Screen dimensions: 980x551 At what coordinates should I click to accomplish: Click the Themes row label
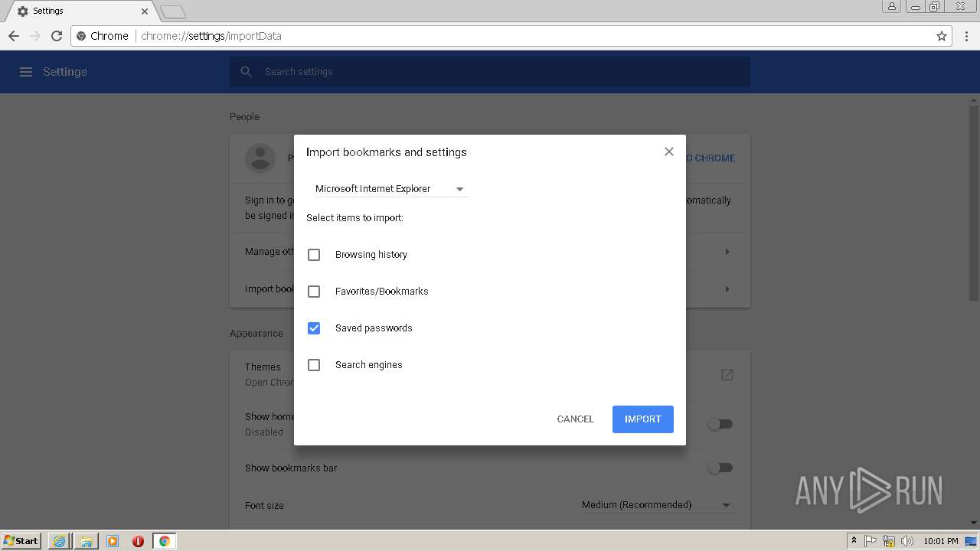pos(263,367)
